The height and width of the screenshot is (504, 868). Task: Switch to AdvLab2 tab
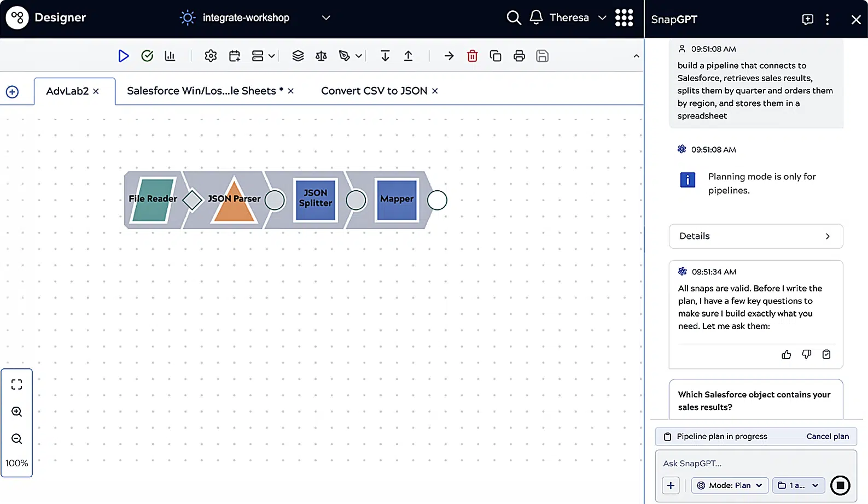[67, 91]
